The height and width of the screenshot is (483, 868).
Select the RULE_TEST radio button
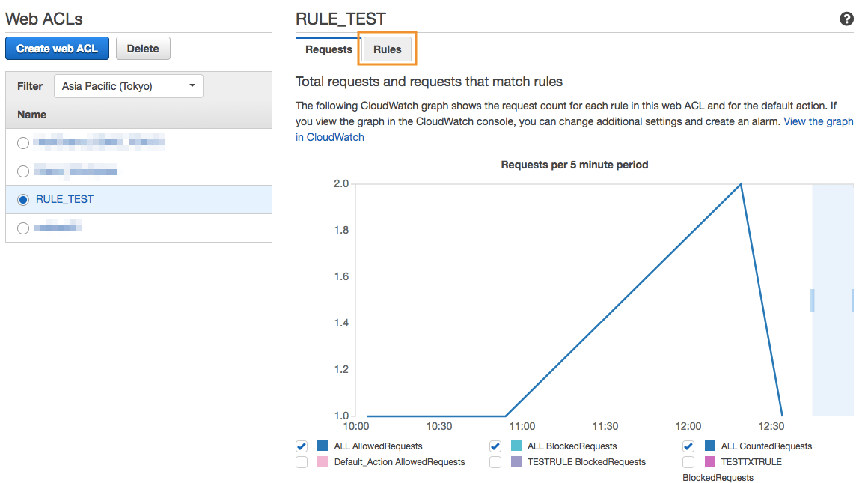23,200
